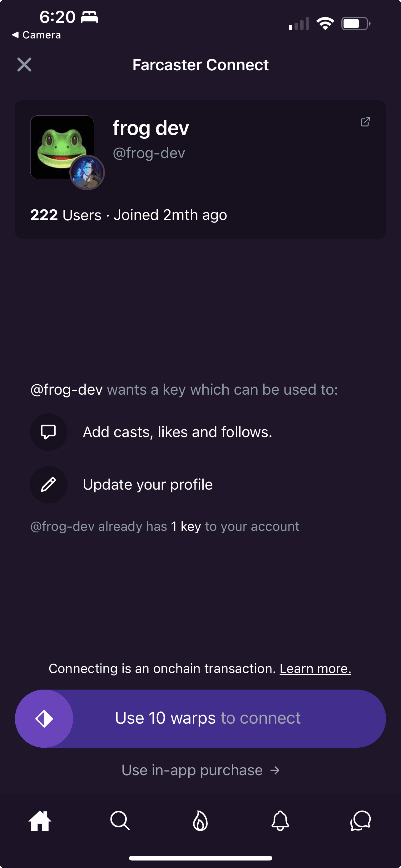Tap the iOS home indicator bar
The image size is (401, 868).
coord(200,858)
